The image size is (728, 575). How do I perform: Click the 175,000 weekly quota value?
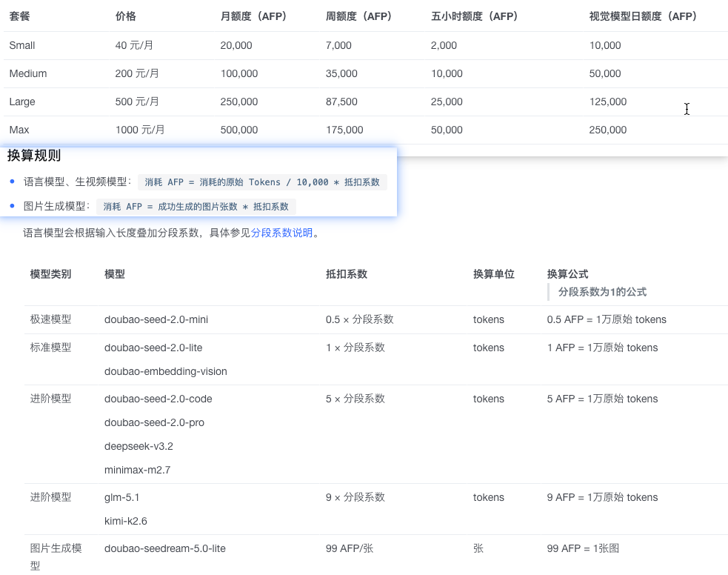[x=344, y=130]
